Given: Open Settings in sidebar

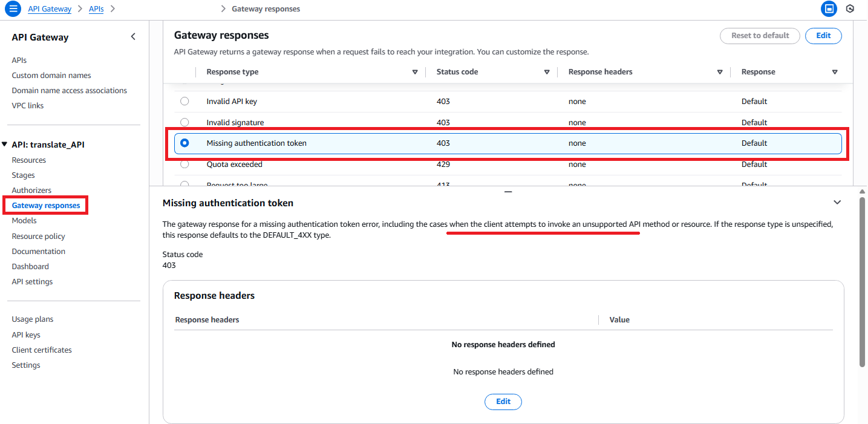Looking at the screenshot, I should click(x=26, y=365).
